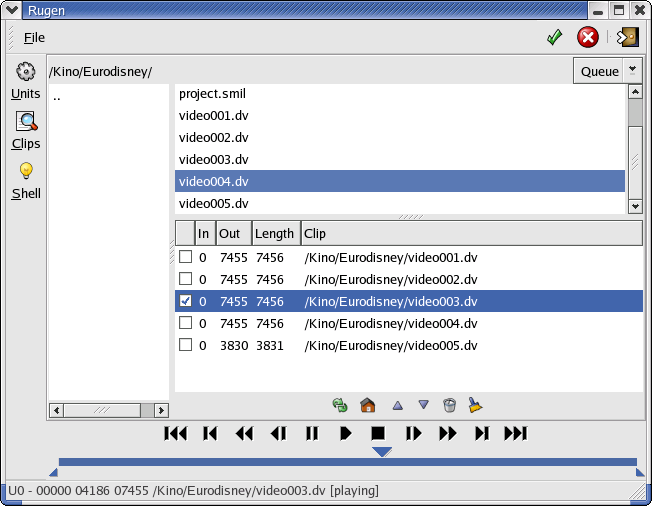Click the broom clean queue icon

tap(476, 405)
